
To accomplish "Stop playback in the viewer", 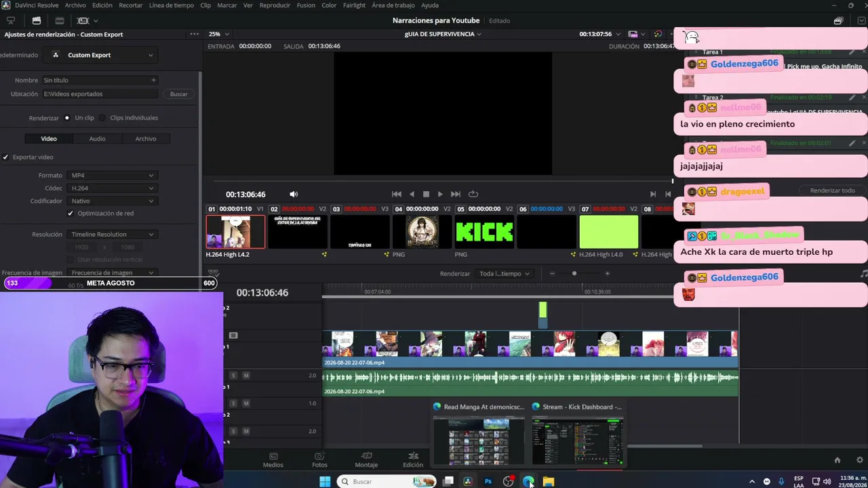I will click(x=426, y=195).
